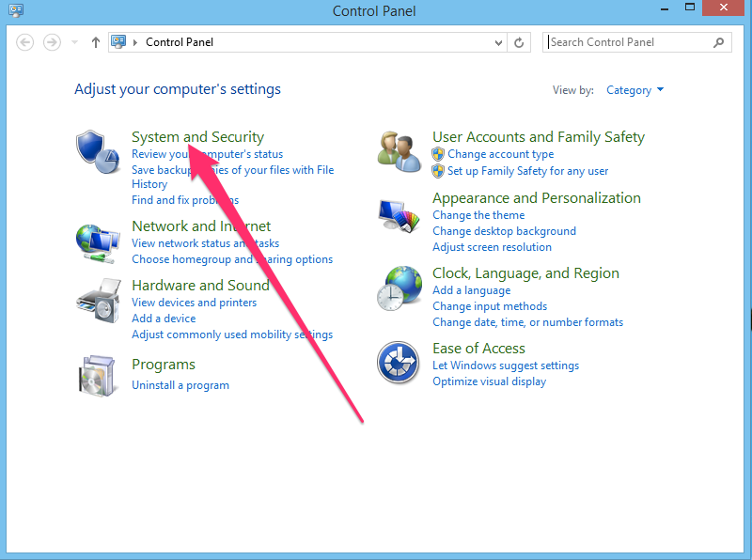Click the Search Control Panel field
The width and height of the screenshot is (752, 560).
[x=637, y=42]
